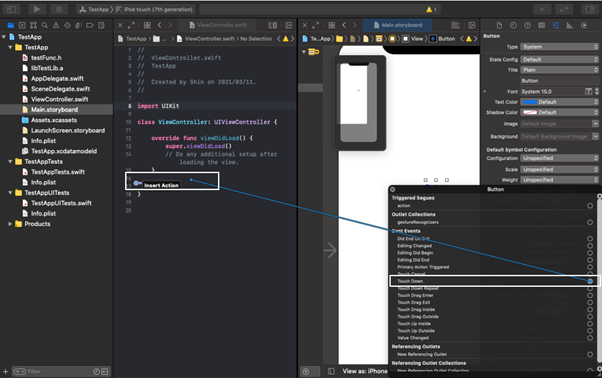This screenshot has height=378, width=602.
Task: Connect the Touch Drag Enter event circle
Action: click(x=590, y=295)
